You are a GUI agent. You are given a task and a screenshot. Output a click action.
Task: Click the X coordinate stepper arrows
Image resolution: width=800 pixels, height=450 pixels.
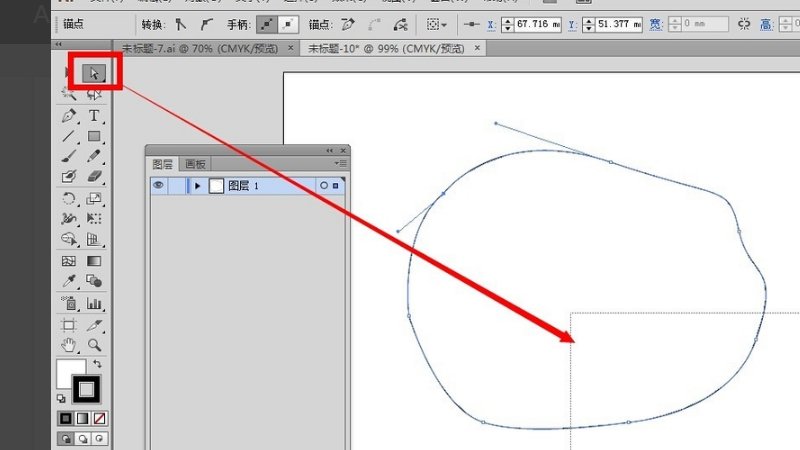pos(507,24)
